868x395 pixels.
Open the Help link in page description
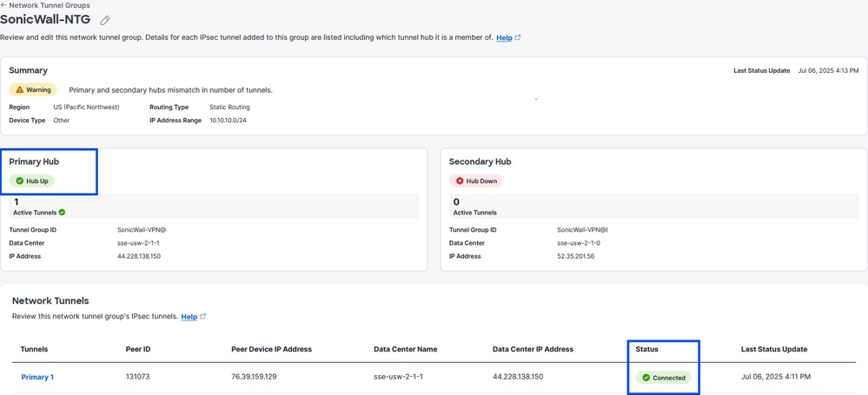tap(504, 37)
